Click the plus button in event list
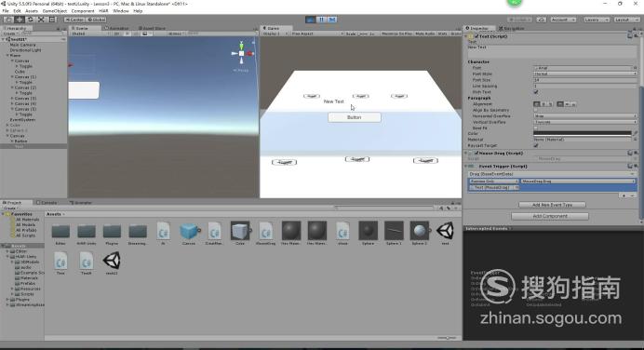This screenshot has width=644, height=350. pyautogui.click(x=624, y=195)
